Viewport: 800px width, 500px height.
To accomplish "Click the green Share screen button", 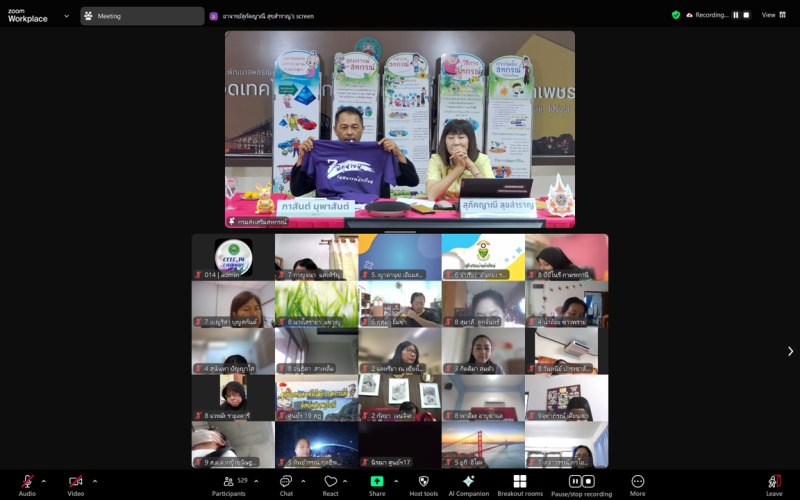I will point(377,482).
